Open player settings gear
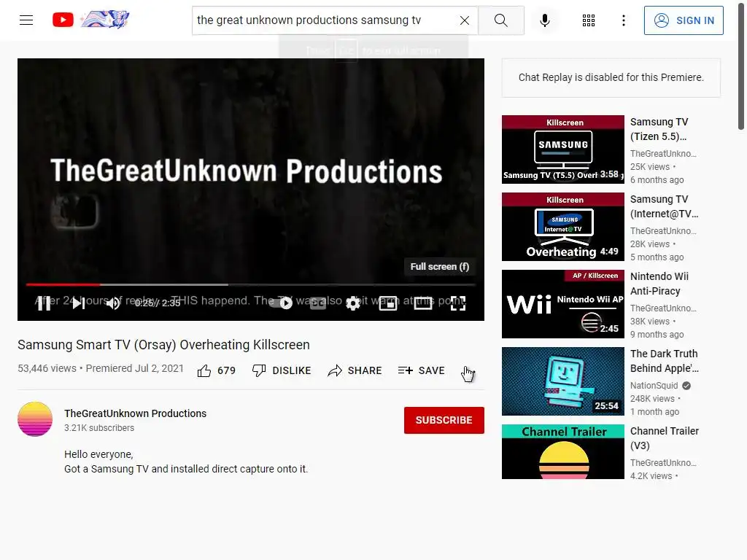 [353, 303]
